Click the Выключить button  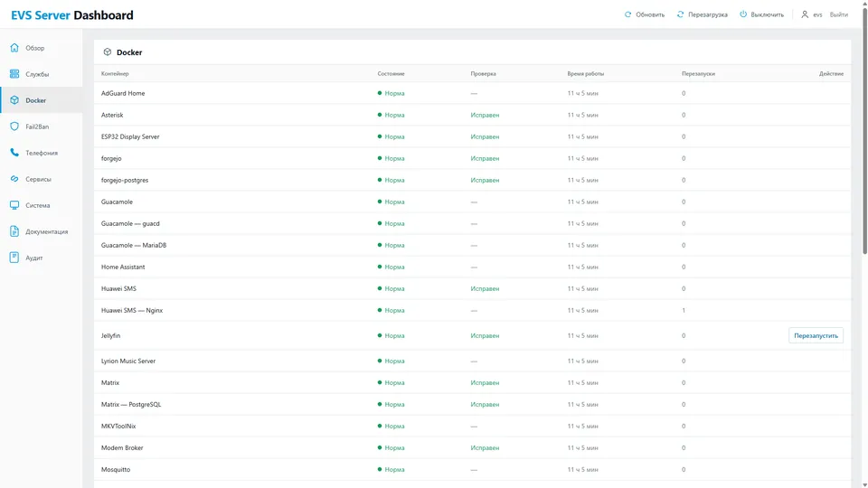coord(761,14)
